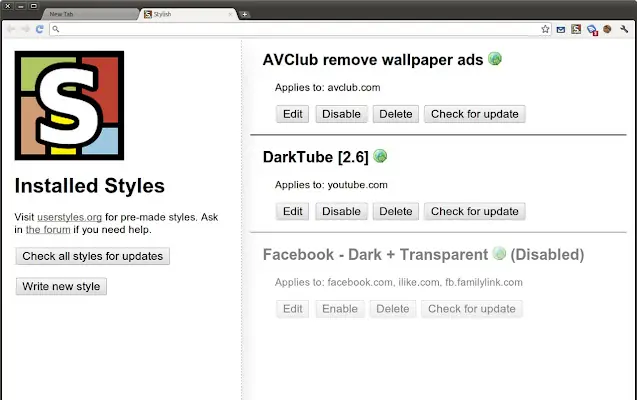Delete the DarkTube style
This screenshot has width=637, height=400.
[x=396, y=212]
